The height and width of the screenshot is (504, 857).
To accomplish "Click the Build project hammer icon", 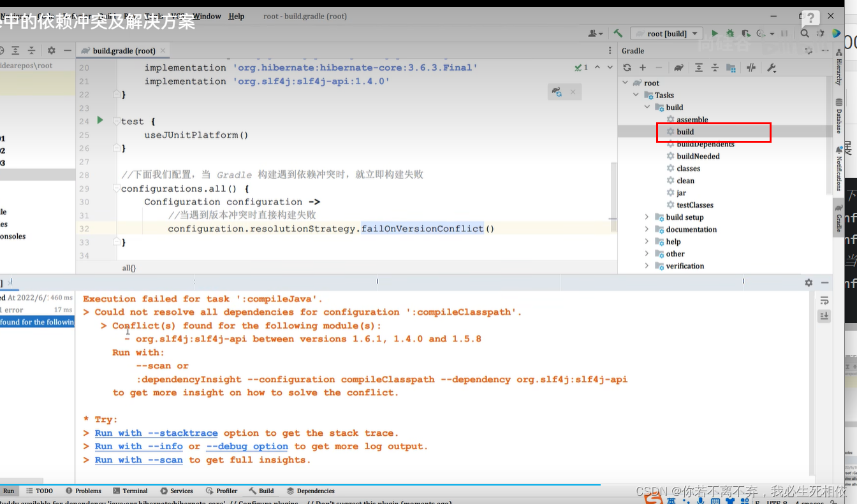I will click(x=618, y=33).
